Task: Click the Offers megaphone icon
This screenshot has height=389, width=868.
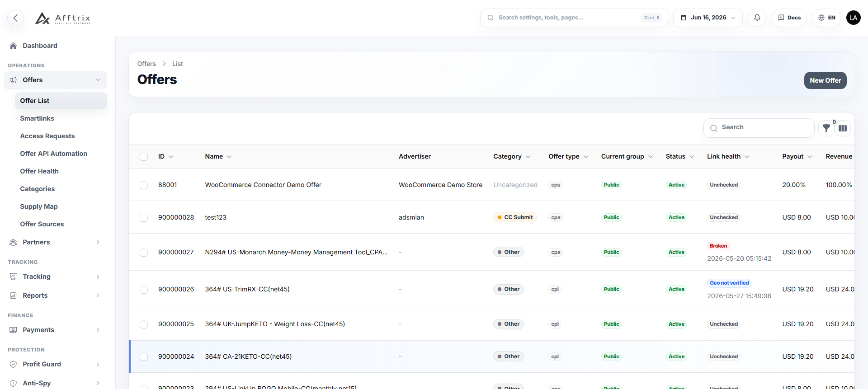Action: pos(13,80)
